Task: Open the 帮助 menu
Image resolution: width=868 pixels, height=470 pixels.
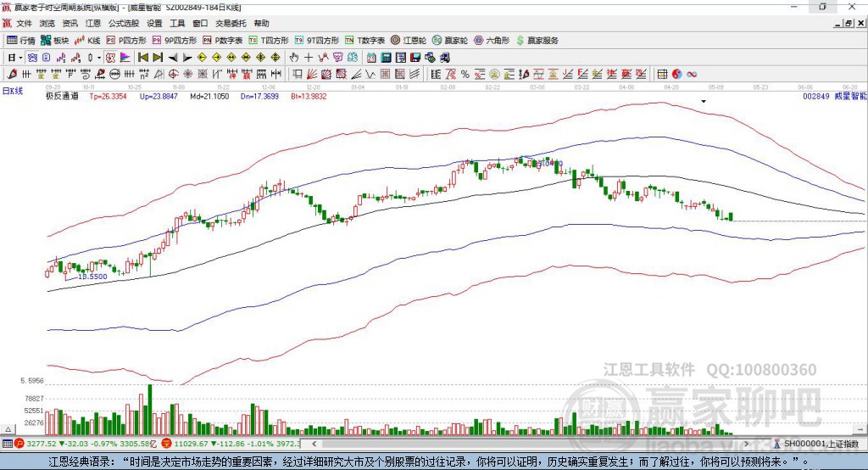Action: coord(261,23)
